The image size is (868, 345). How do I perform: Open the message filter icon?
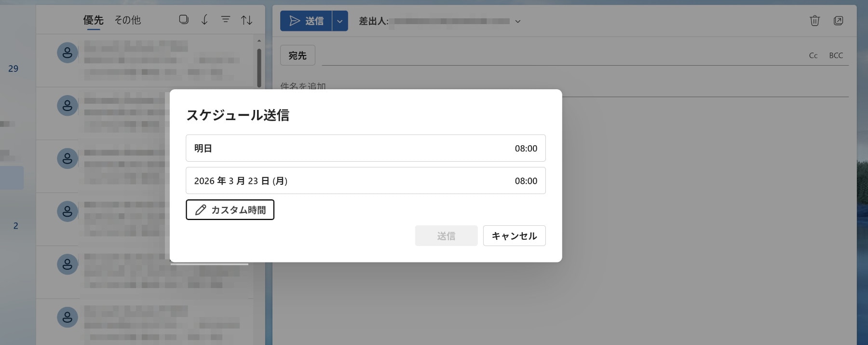(x=225, y=19)
